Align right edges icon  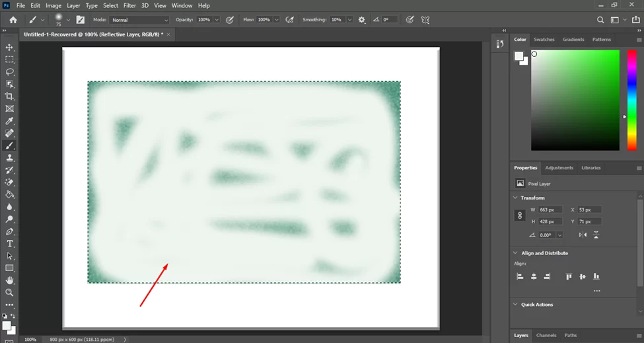click(547, 276)
